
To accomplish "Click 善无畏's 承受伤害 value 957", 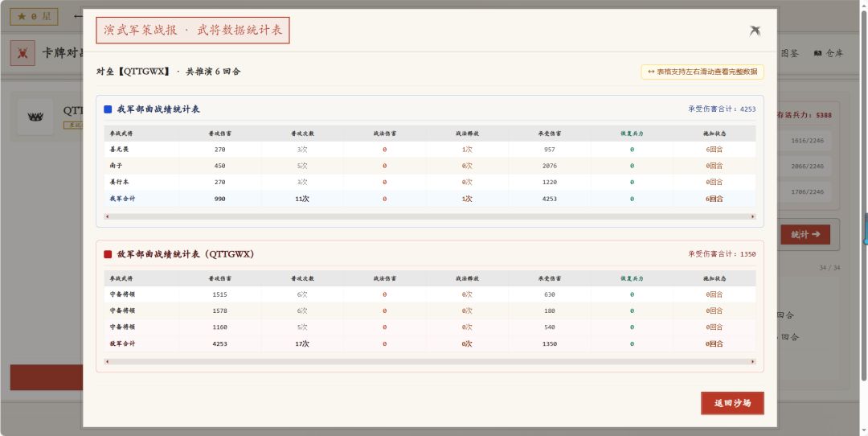I will point(549,150).
